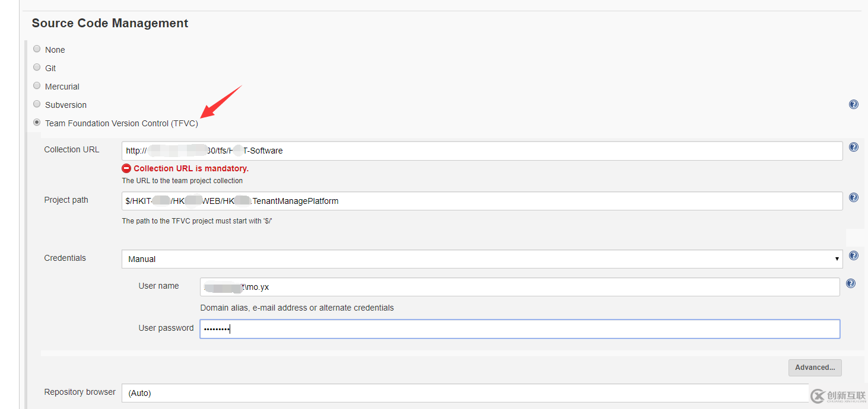Click the None option label text

click(55, 50)
